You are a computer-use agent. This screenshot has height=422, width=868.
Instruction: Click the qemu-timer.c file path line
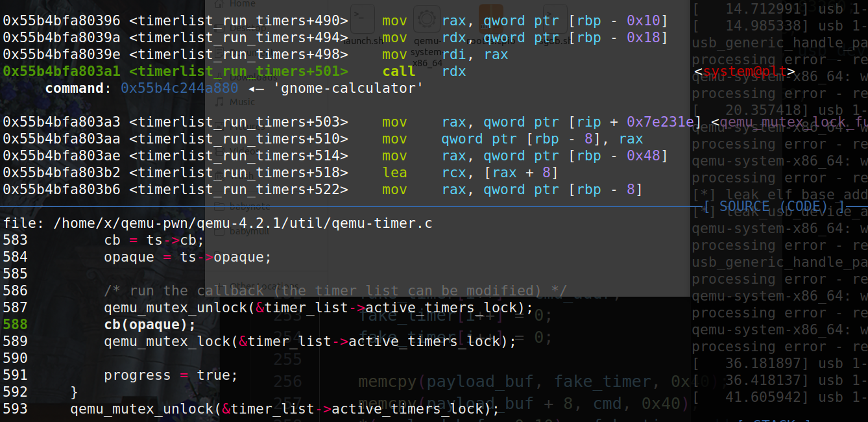pos(217,223)
